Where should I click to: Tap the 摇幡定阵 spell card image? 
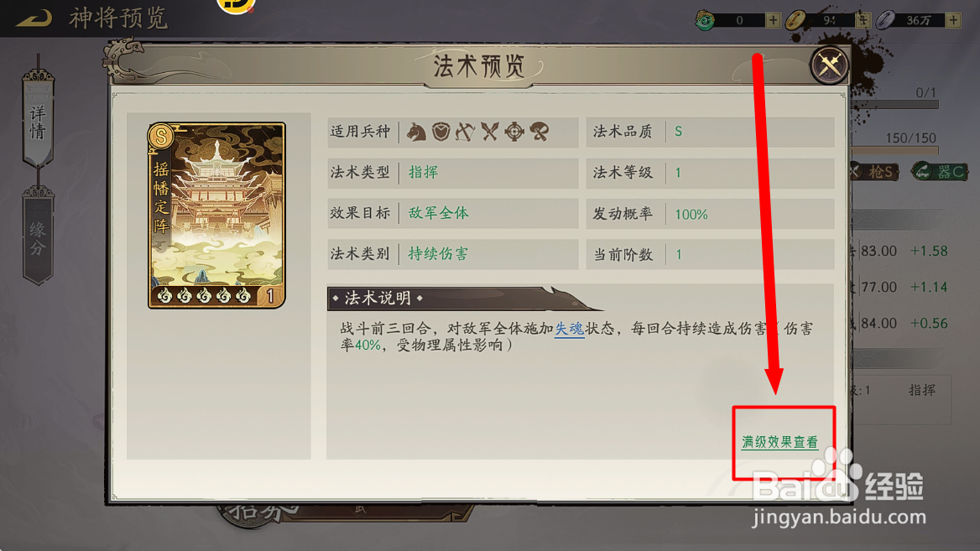coord(216,215)
